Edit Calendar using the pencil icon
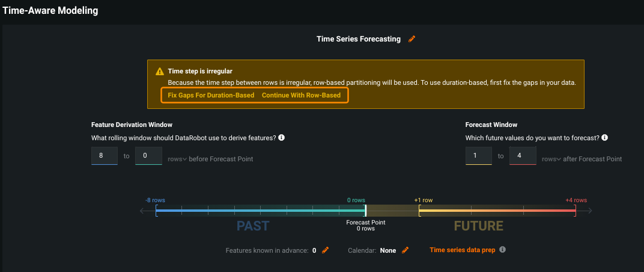Screen dimensions: 644x272 (x=405, y=250)
